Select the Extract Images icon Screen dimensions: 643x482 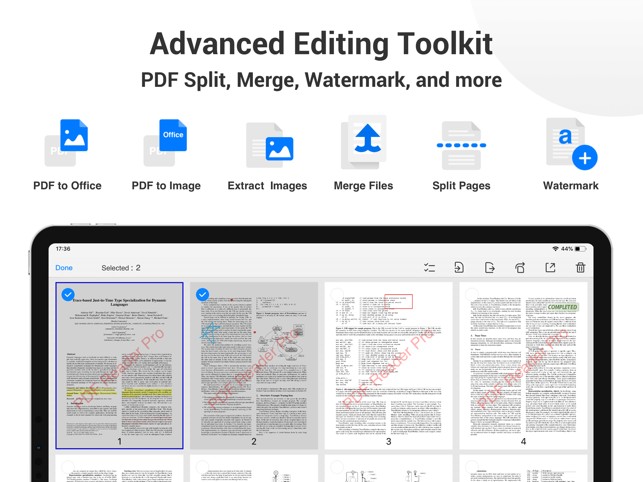(268, 145)
